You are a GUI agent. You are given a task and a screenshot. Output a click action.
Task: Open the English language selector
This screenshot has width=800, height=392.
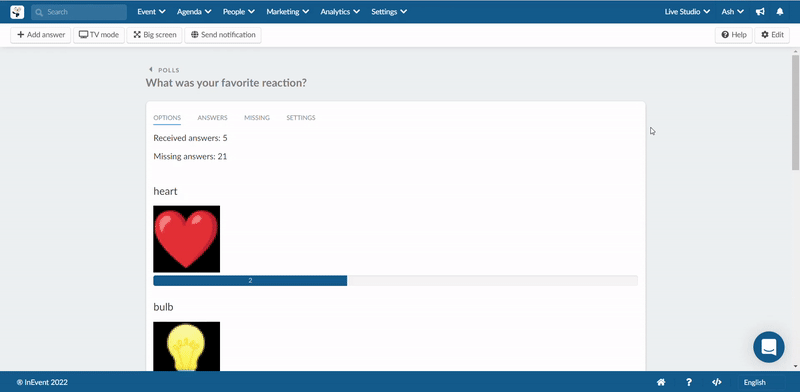tap(761, 382)
